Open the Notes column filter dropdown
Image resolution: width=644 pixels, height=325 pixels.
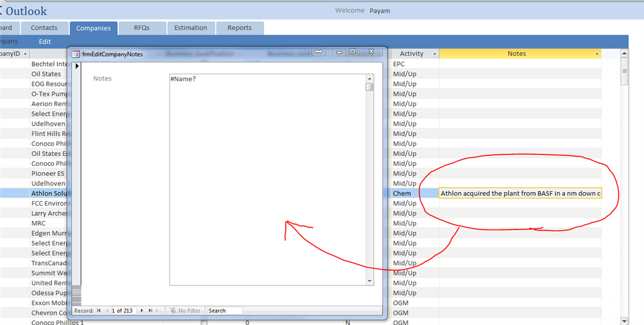pos(597,54)
